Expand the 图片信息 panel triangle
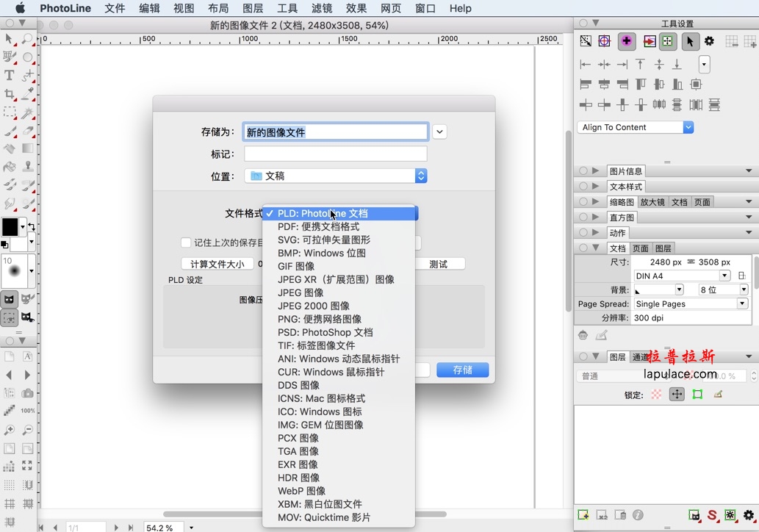This screenshot has height=532, width=759. tap(596, 171)
